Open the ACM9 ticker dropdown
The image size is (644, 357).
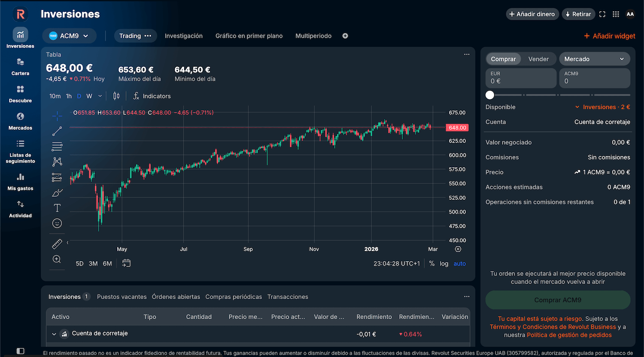click(x=69, y=36)
